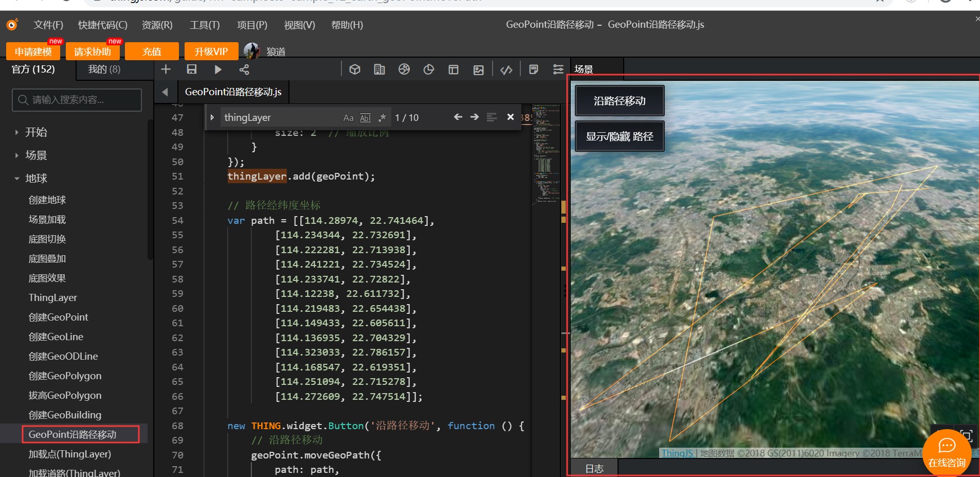Close the find widget
The image size is (980, 477).
(511, 117)
